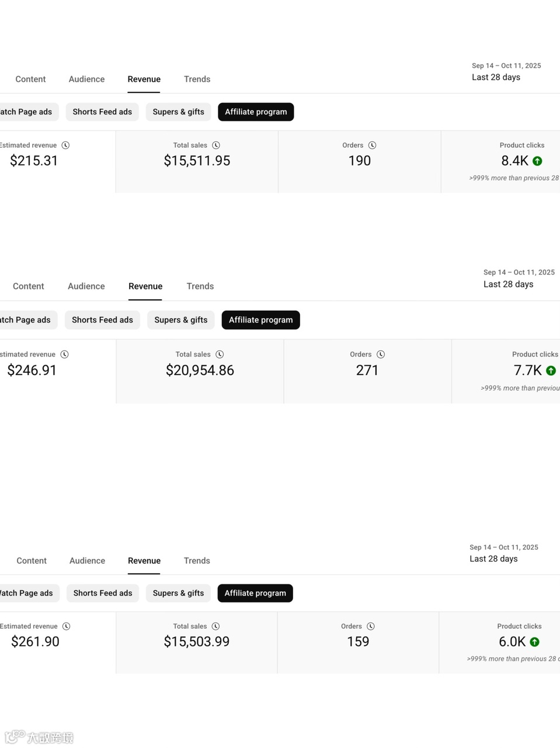Open the Last 28 days selector in the topmost panel
Screen dimensions: 560x748
[x=496, y=77]
